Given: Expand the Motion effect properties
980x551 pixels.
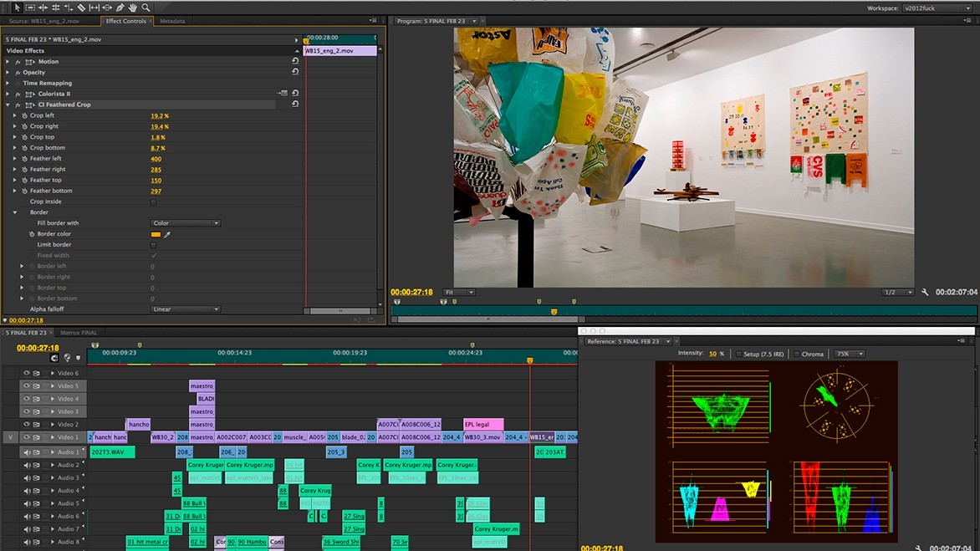Looking at the screenshot, I should click(8, 61).
